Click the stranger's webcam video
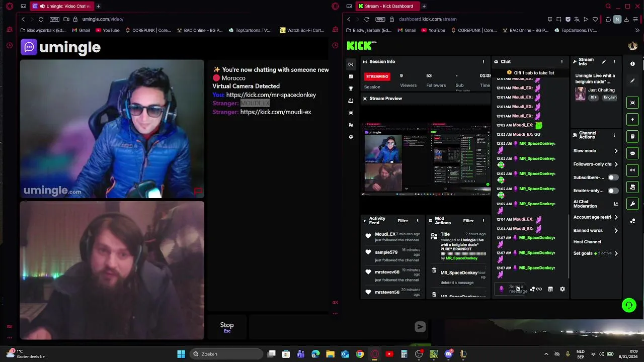The image size is (644, 362). click(112, 129)
